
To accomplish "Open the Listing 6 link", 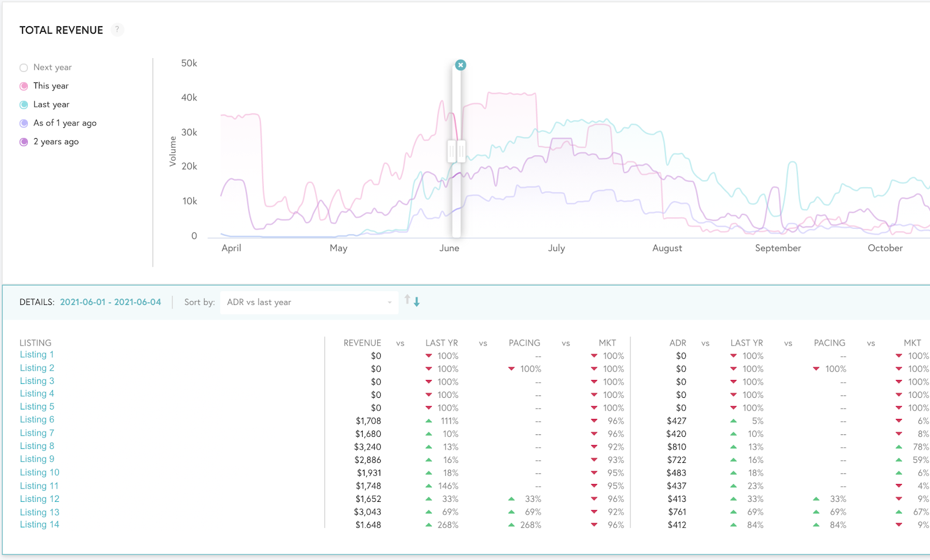I will coord(37,420).
